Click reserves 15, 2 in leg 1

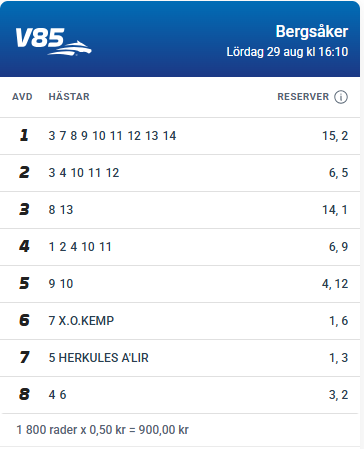pos(335,136)
